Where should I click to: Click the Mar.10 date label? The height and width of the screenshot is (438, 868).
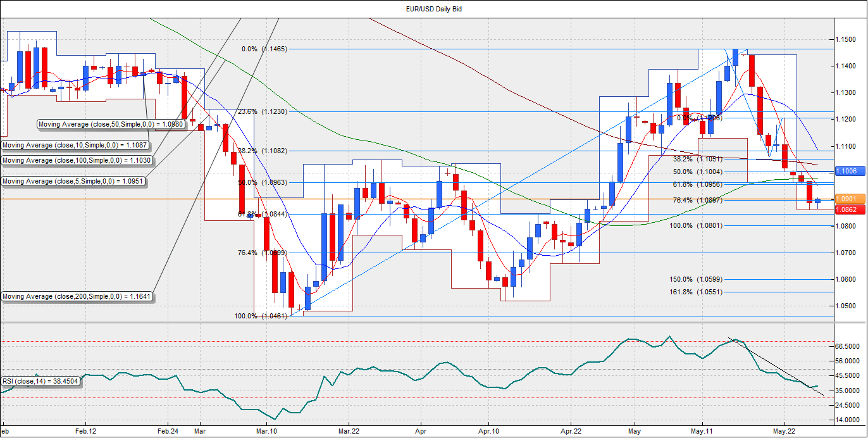[266, 430]
